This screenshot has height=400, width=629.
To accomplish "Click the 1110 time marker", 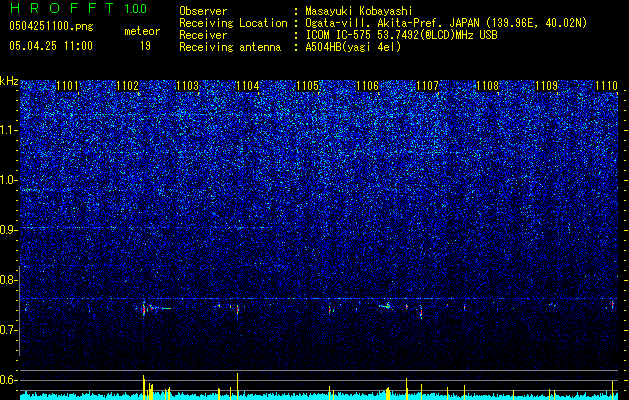I will [607, 86].
